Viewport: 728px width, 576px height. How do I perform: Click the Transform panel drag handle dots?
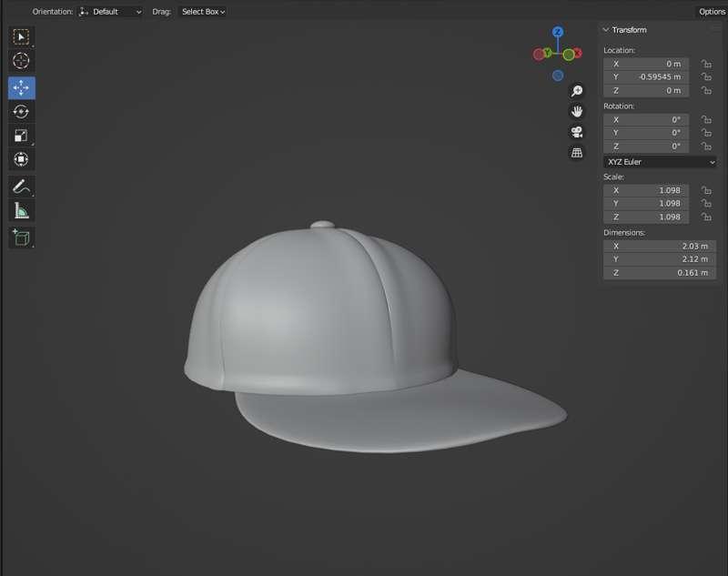tap(715, 29)
